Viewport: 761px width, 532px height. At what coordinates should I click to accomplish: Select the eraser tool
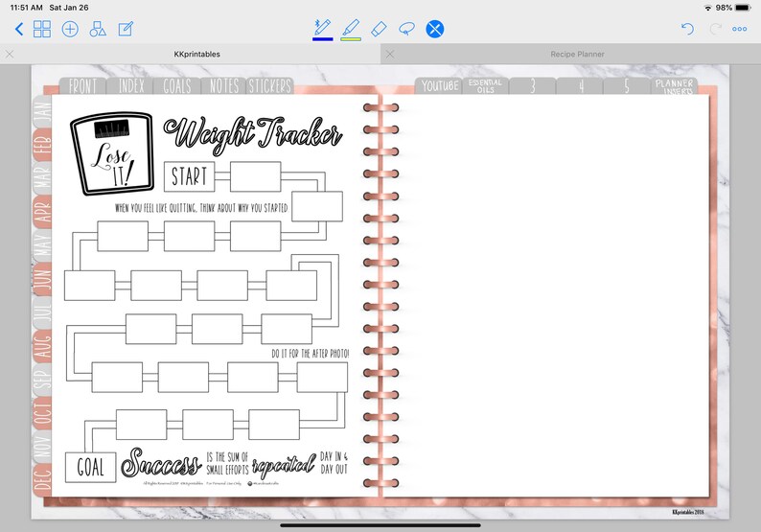pos(379,29)
